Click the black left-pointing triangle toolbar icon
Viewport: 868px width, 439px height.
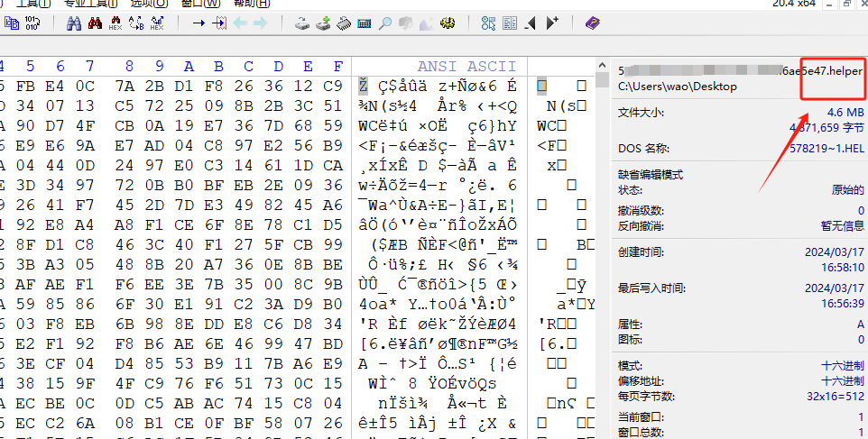pyautogui.click(x=530, y=23)
